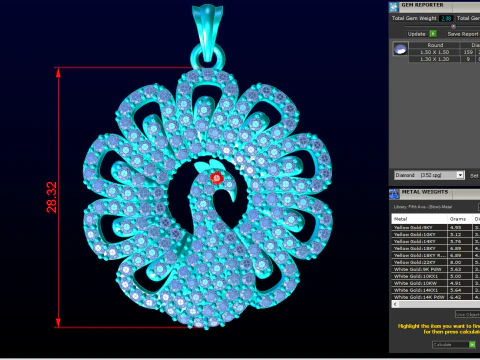Click the Metal column header
Screen dimensions: 480x360
tap(419, 219)
